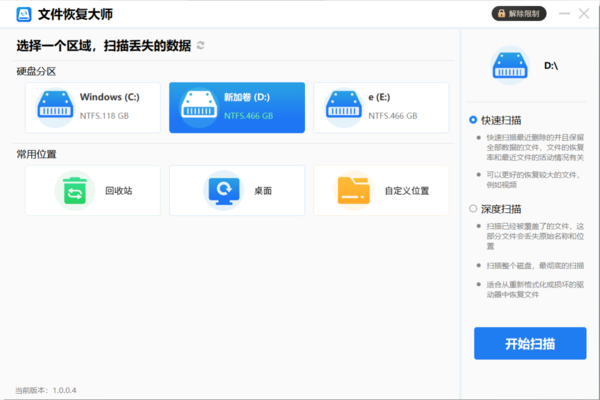
Task: Click the 硬盘分区 section label
Action: point(36,72)
